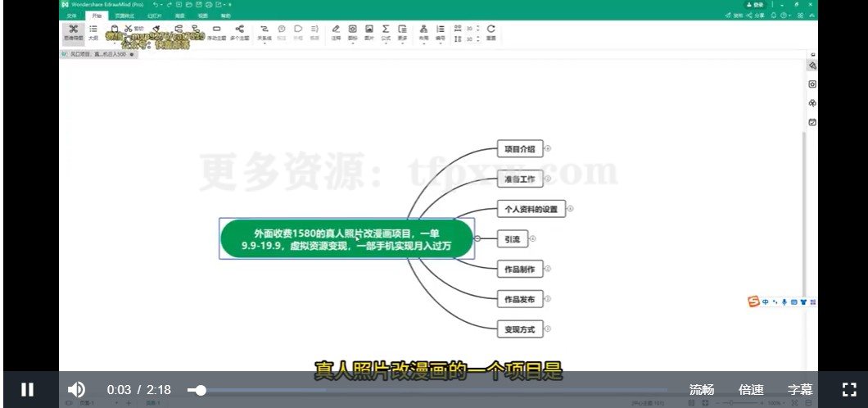Insert a formula 公式
The image size is (868, 408).
coord(386,33)
